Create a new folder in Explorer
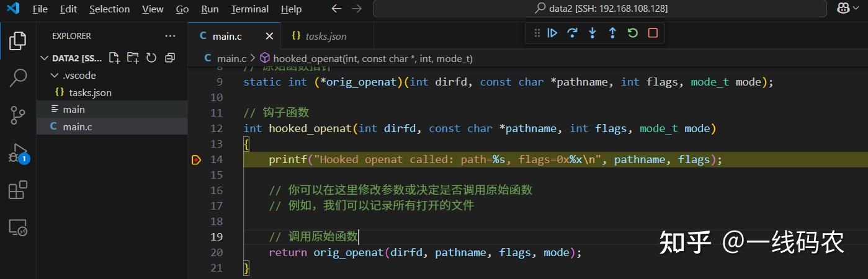The width and height of the screenshot is (868, 279). [x=133, y=58]
